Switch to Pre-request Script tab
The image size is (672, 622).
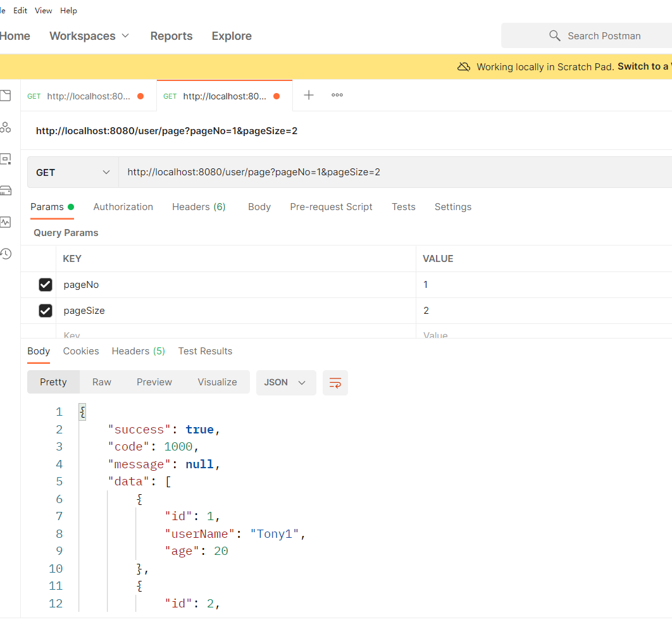[332, 207]
